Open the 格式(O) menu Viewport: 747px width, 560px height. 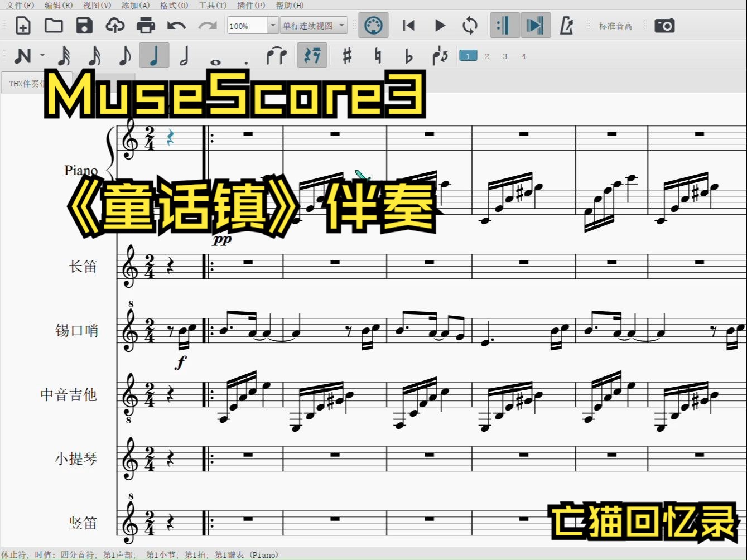174,6
